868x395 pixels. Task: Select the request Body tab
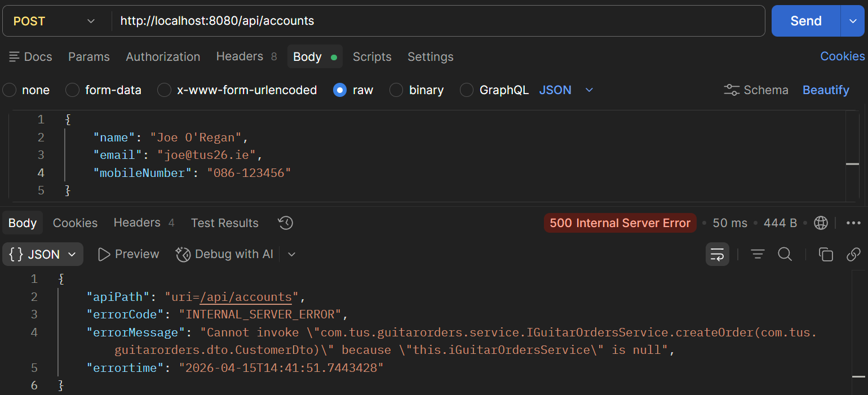click(x=315, y=57)
